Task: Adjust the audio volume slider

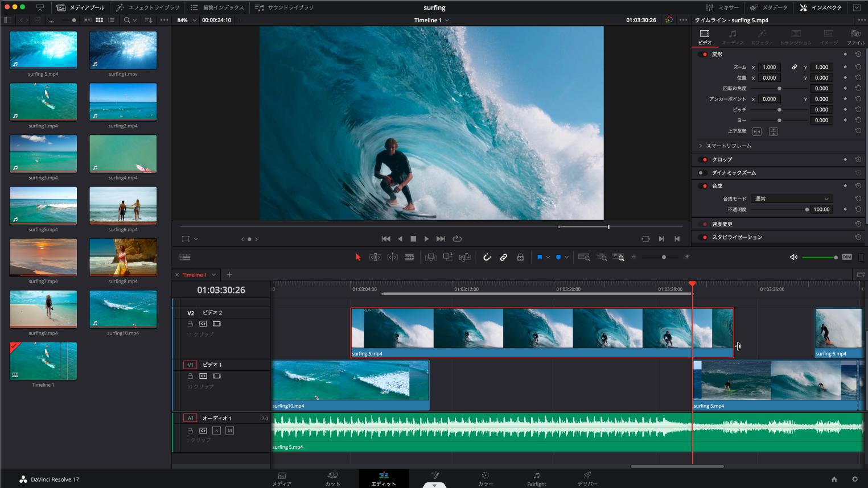Action: click(820, 257)
